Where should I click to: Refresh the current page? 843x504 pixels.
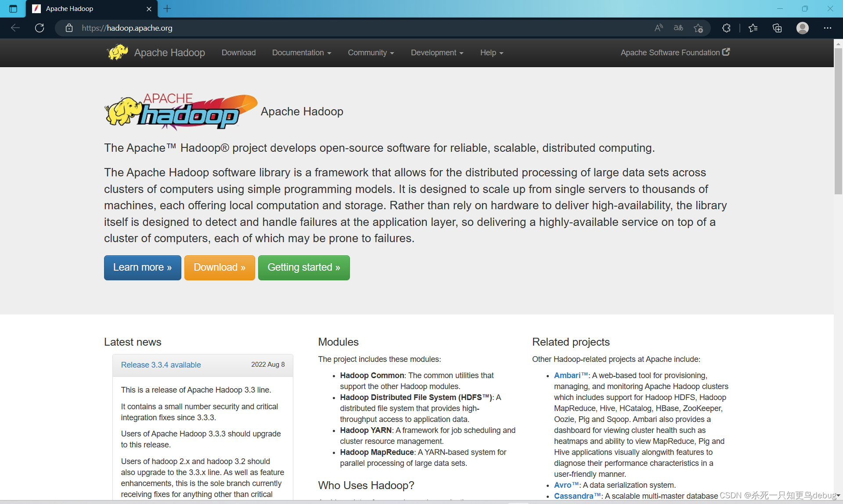click(40, 28)
